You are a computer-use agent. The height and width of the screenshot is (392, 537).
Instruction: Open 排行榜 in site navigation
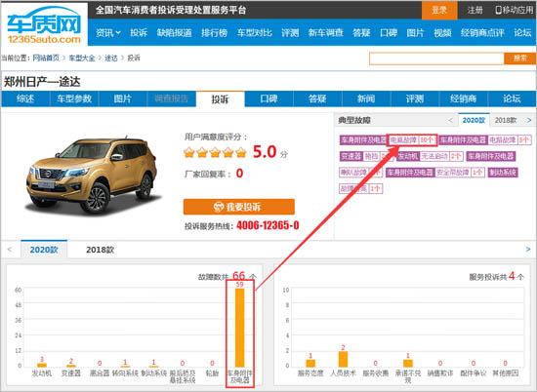(215, 33)
